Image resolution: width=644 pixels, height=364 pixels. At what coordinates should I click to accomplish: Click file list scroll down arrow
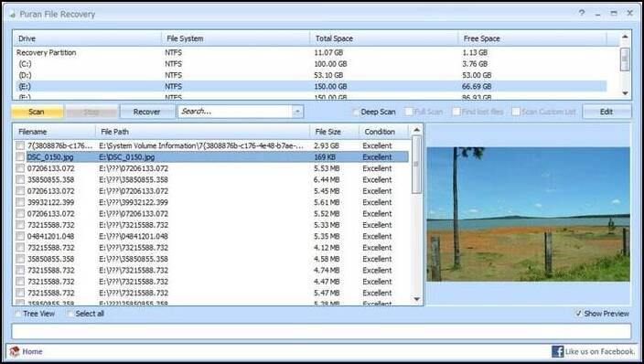point(416,299)
